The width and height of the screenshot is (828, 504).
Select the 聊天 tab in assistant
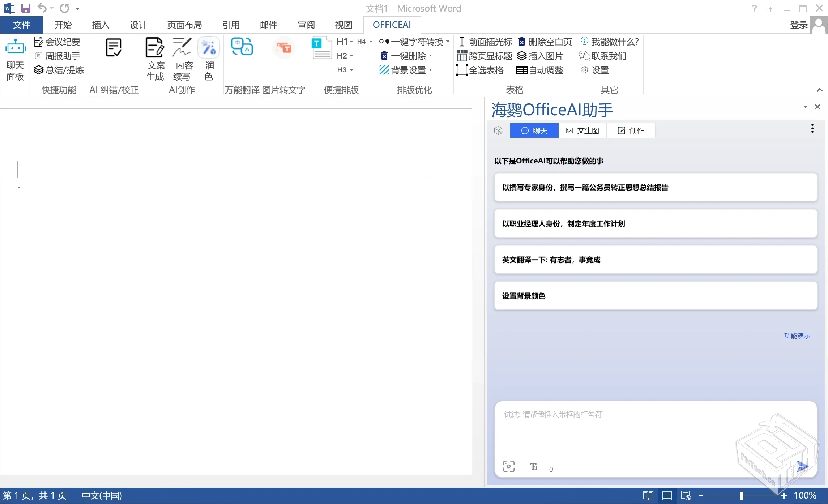[534, 131]
